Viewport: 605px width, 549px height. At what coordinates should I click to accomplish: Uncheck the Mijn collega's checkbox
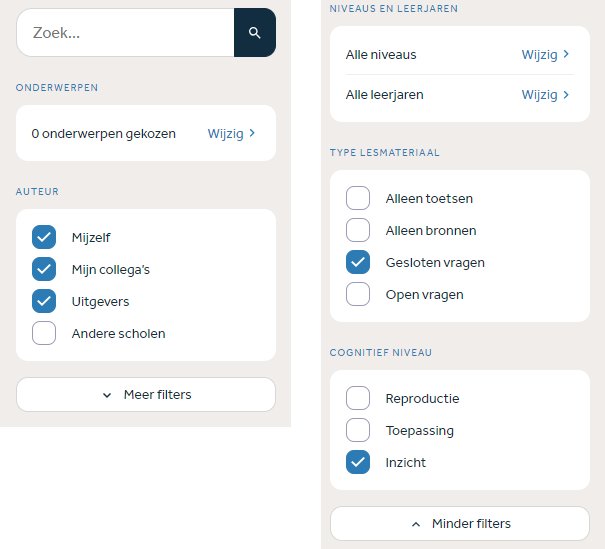pyautogui.click(x=44, y=269)
